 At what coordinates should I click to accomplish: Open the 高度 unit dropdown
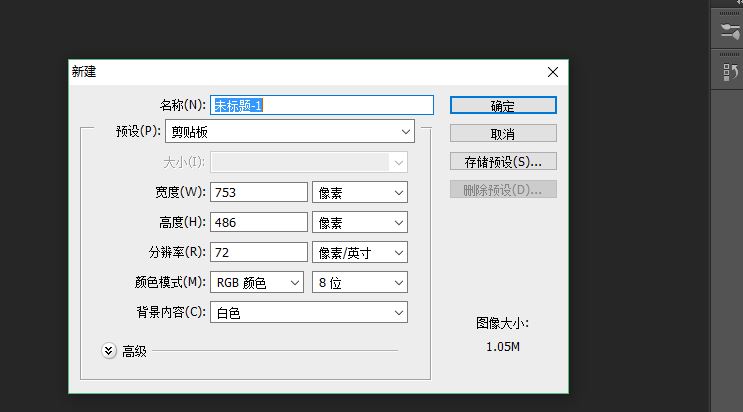click(x=360, y=222)
